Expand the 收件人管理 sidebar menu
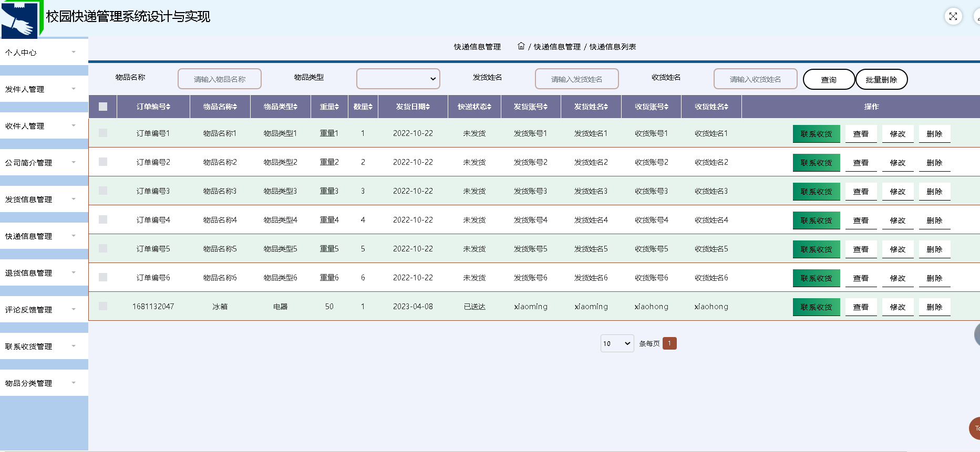Viewport: 980px width, 452px height. pos(44,126)
